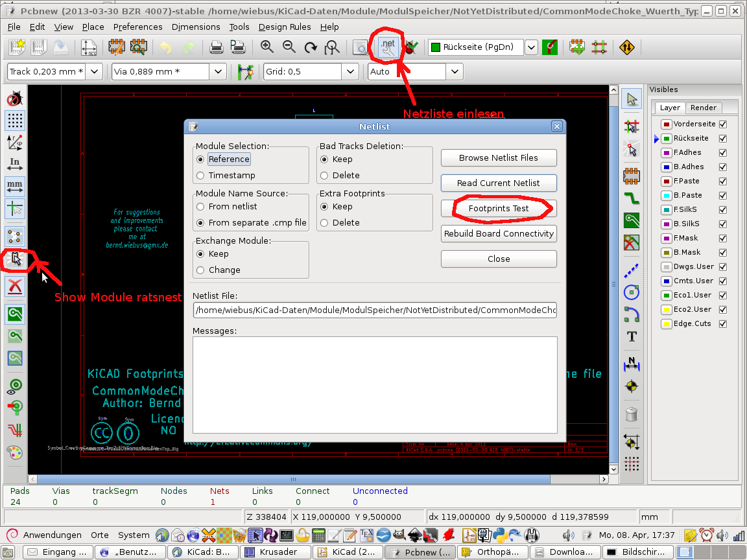Toggle Edge.Cuts layer visibility checkbox
The width and height of the screenshot is (747, 560).
pos(723,324)
